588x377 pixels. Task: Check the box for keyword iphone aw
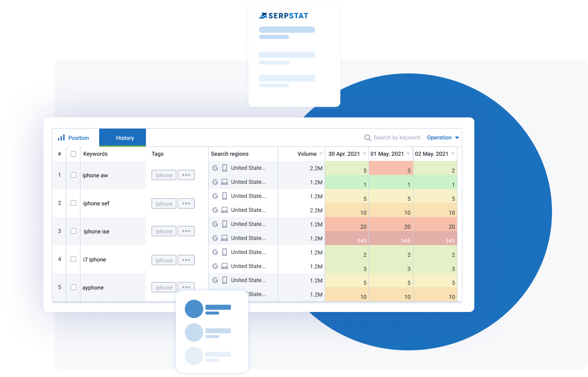click(73, 175)
